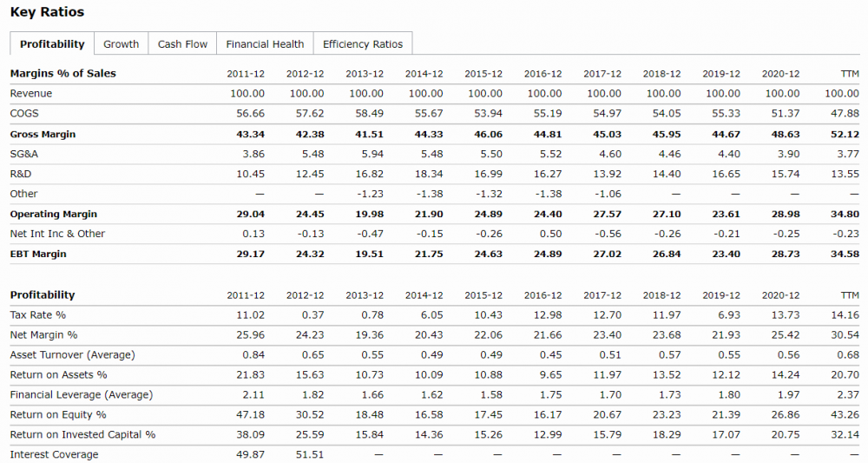This screenshot has width=868, height=463.
Task: Click the TTM header in the Margins table
Action: (x=850, y=73)
